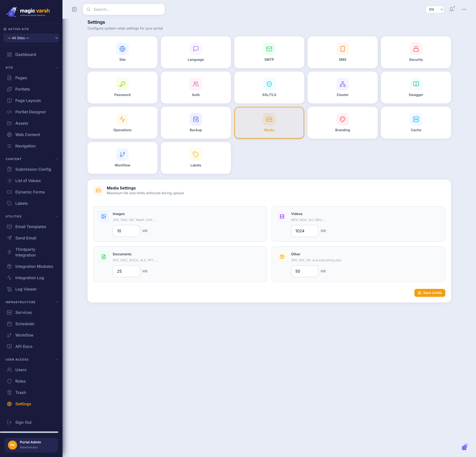Open the Active Site dropdown

[x=31, y=38]
